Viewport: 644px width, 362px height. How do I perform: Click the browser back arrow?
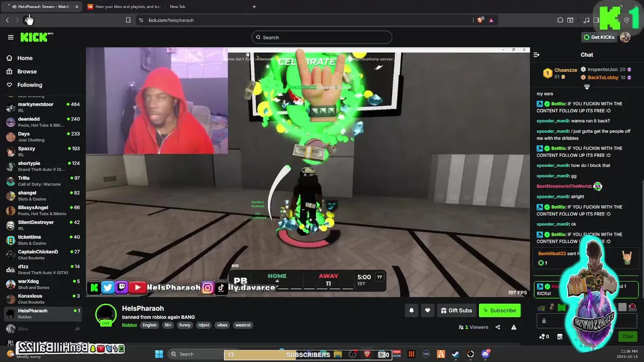pyautogui.click(x=8, y=20)
